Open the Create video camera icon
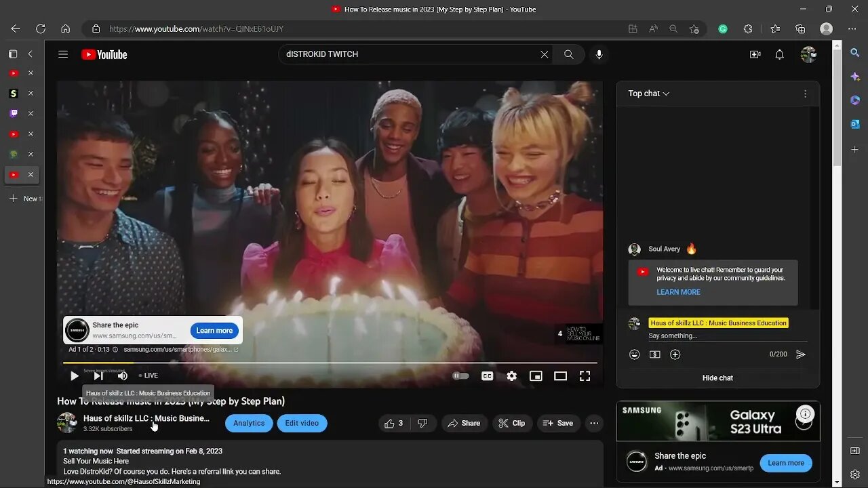The width and height of the screenshot is (868, 488). pyautogui.click(x=755, y=54)
